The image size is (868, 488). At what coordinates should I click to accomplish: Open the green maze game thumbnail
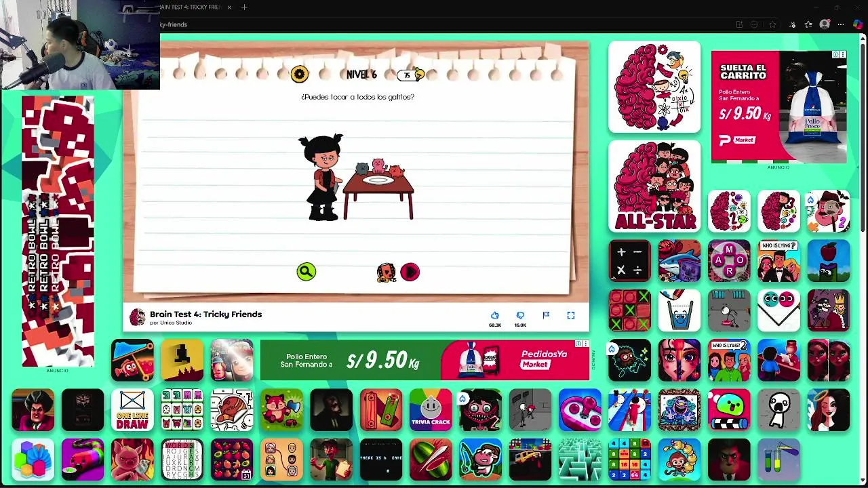coord(580,459)
